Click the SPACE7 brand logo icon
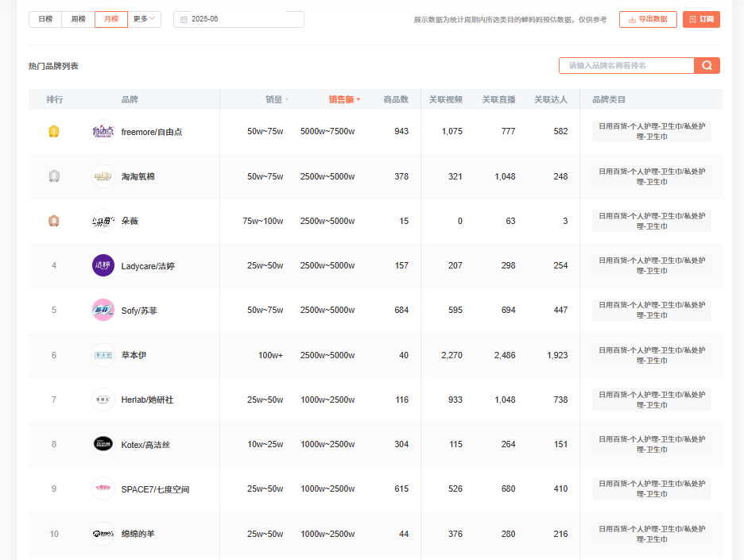Viewport: 744px width, 560px height. (x=103, y=489)
